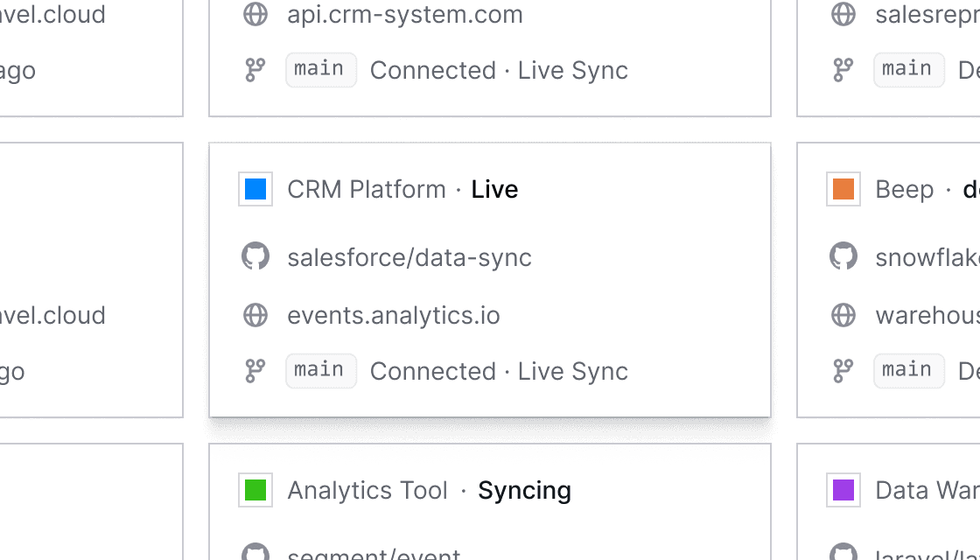Viewport: 980px width, 560px height.
Task: Click globe icon next to warehouse domain
Action: (x=843, y=315)
